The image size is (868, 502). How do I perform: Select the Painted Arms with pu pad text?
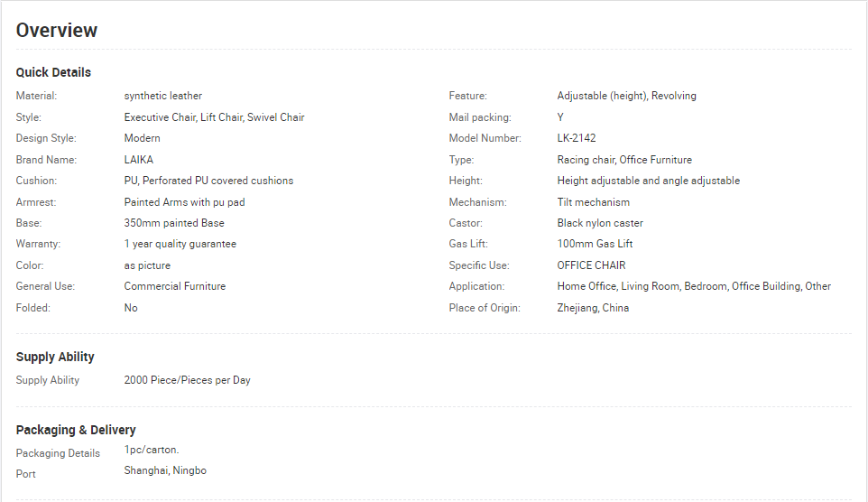[184, 202]
